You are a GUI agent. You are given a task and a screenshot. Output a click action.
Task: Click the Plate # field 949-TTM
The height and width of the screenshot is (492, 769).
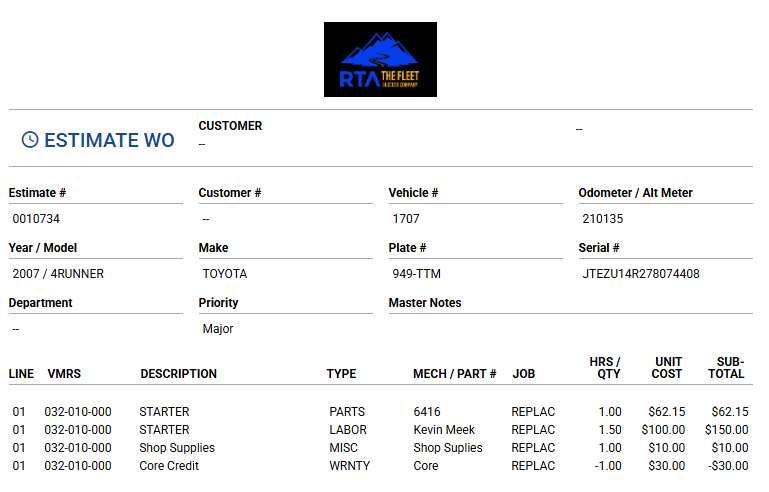click(415, 273)
